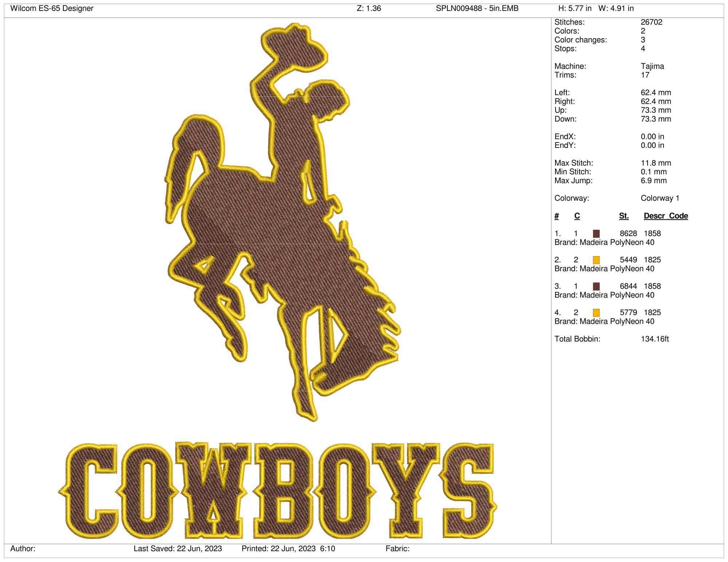Click stitch count '5779' in row 4
Screen dimensions: 728x562
[628, 312]
